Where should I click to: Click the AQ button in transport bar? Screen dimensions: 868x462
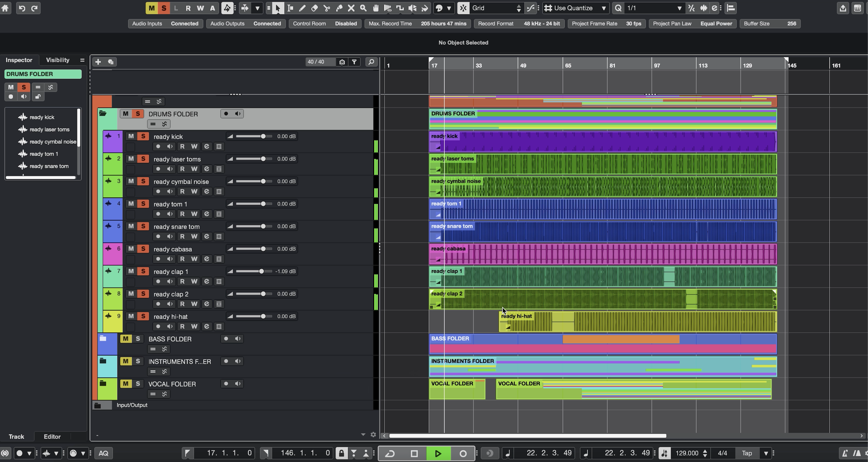103,453
